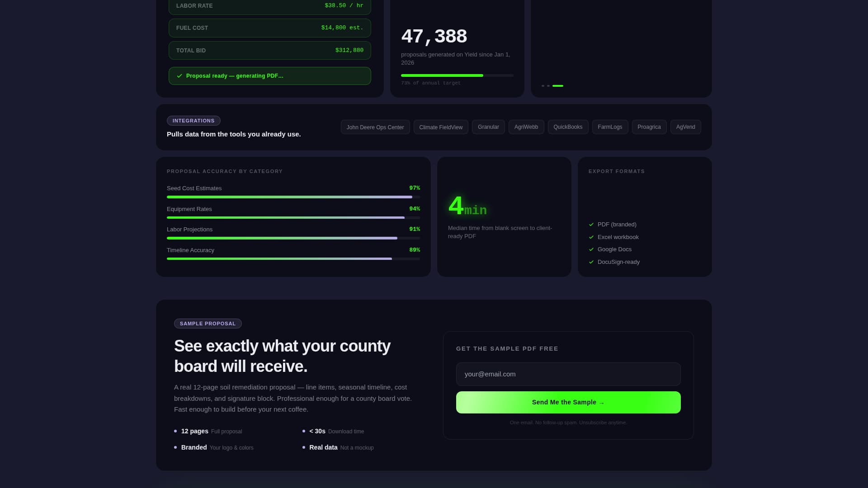Click the checkmark icon beside Proposal ready
868x488 pixels.
pyautogui.click(x=179, y=76)
